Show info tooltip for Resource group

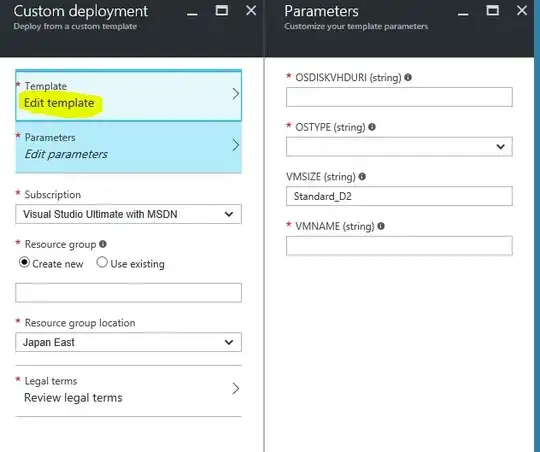103,244
